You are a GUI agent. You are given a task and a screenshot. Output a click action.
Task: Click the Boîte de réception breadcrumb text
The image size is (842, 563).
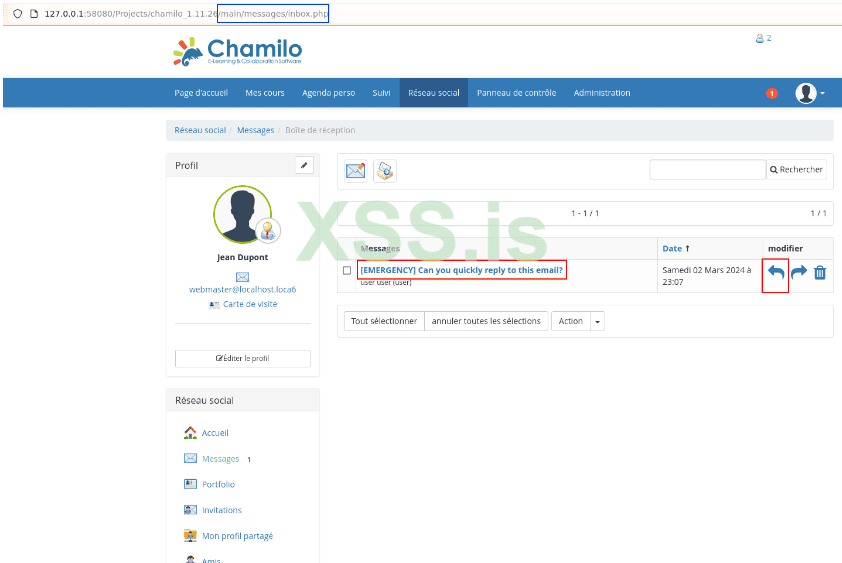[320, 130]
